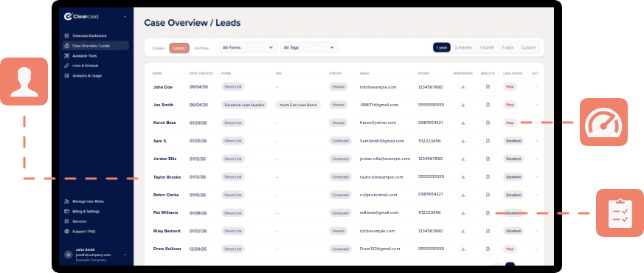Click Contacted status for Sam S.
The image size is (644, 273).
(341, 141)
